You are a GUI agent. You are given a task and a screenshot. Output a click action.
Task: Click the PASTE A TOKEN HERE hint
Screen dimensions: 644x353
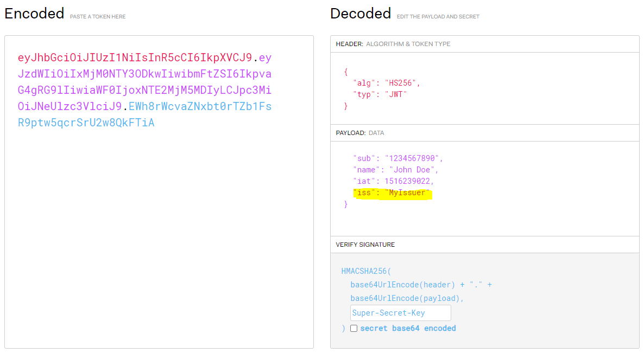(x=98, y=16)
